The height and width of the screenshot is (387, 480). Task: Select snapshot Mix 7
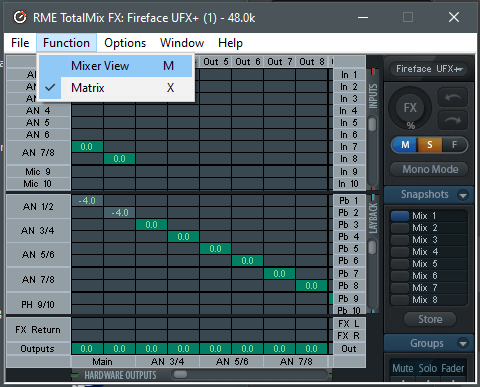[x=429, y=288]
